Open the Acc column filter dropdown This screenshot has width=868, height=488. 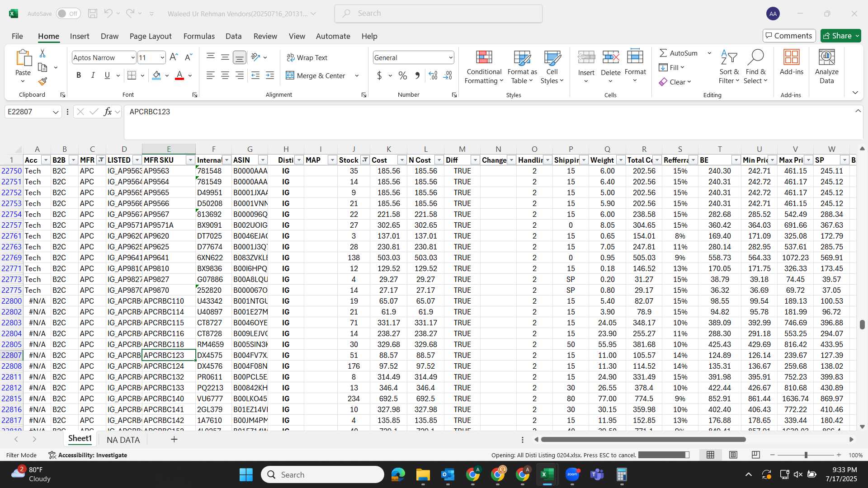click(x=45, y=160)
